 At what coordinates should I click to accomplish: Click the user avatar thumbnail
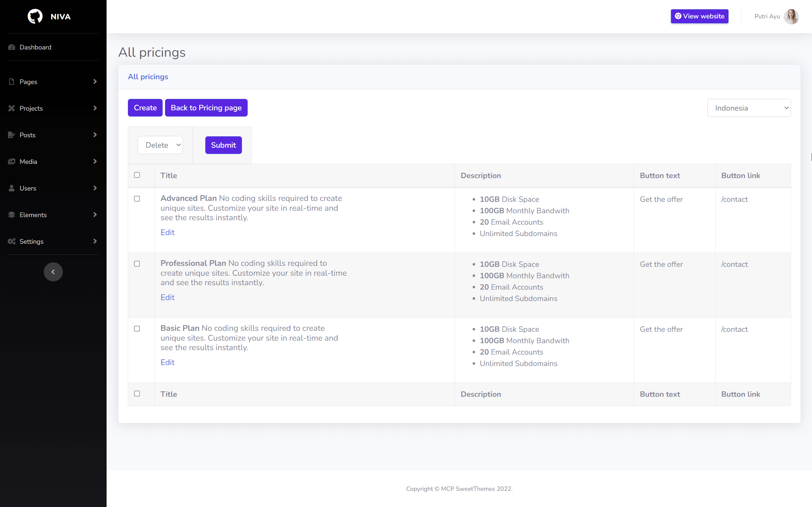click(x=791, y=16)
